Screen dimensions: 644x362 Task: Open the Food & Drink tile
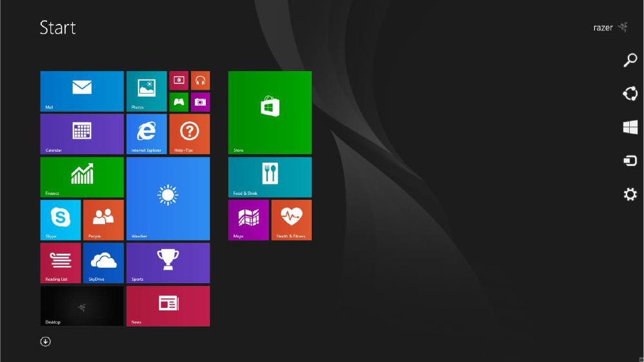click(270, 177)
